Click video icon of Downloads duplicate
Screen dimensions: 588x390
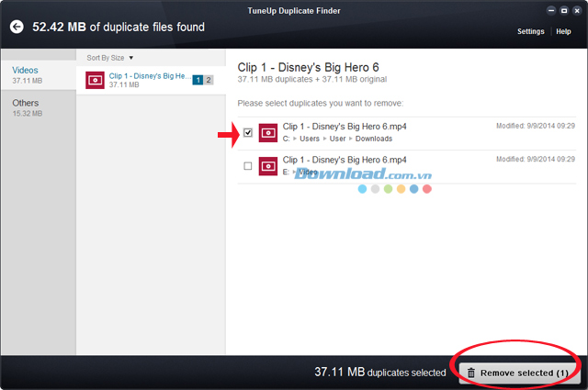(268, 132)
